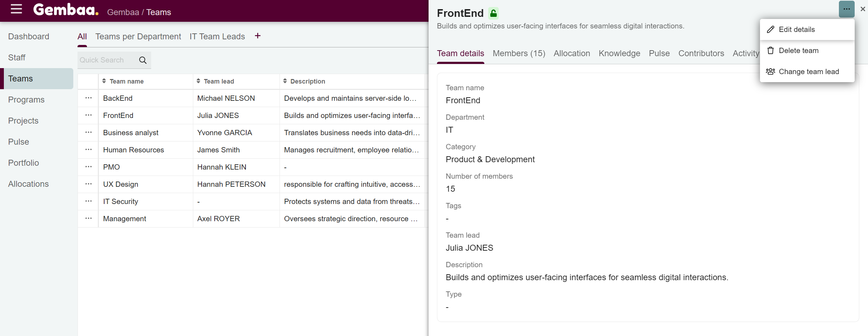Close the FrontEnd details panel
868x336 pixels.
click(x=863, y=9)
